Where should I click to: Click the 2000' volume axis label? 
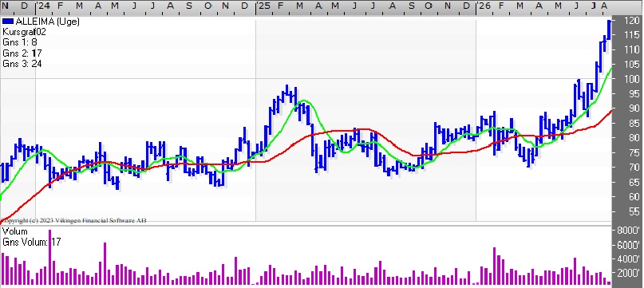(x=632, y=273)
